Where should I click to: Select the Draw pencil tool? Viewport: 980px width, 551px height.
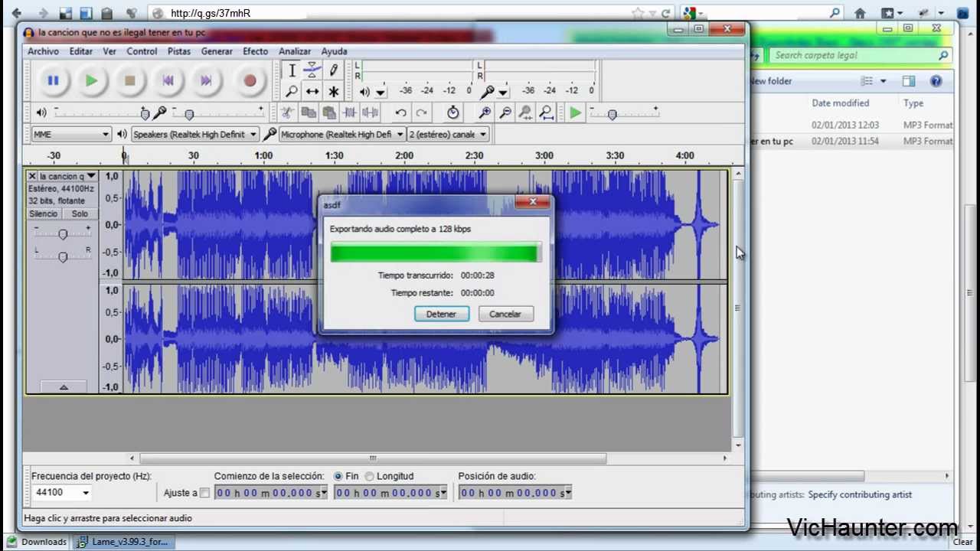tap(334, 70)
